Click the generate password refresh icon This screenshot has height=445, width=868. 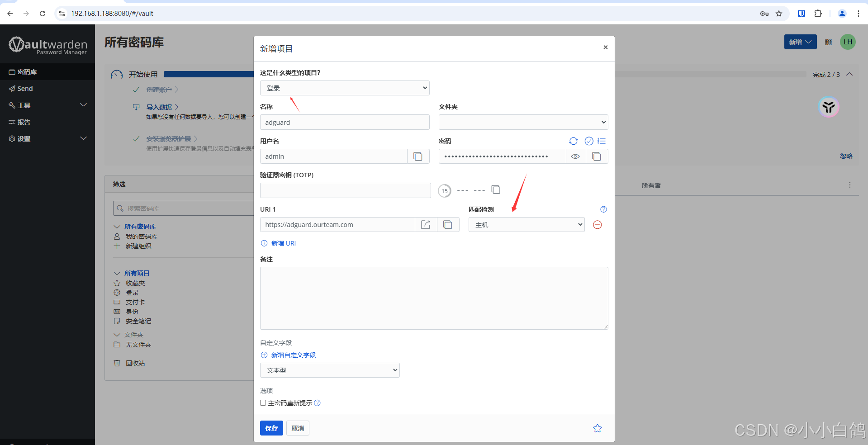[x=573, y=141]
